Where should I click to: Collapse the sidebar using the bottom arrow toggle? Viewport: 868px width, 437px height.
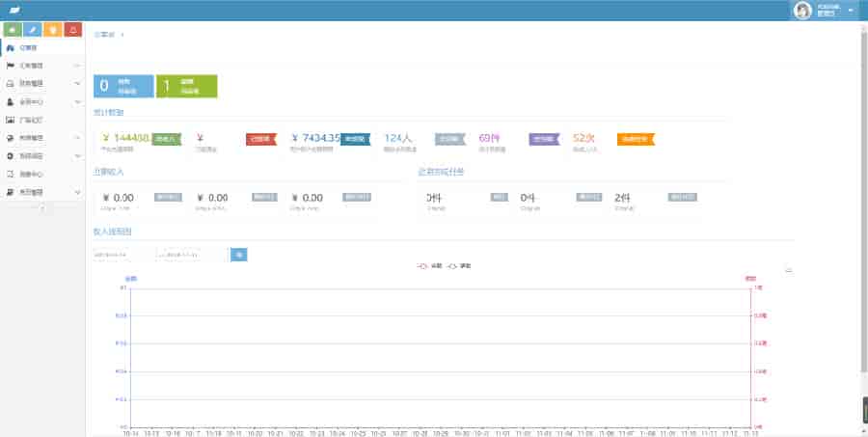(41, 209)
